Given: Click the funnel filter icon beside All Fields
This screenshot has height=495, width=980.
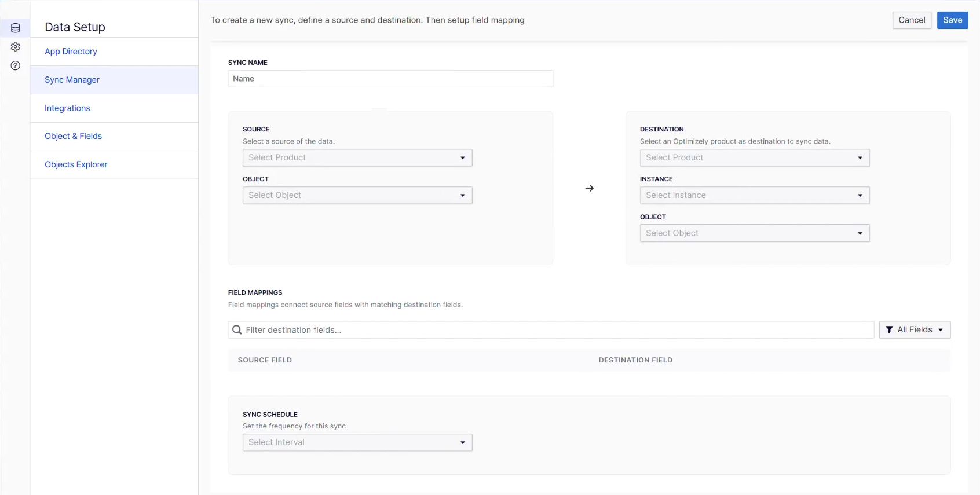Looking at the screenshot, I should point(890,330).
